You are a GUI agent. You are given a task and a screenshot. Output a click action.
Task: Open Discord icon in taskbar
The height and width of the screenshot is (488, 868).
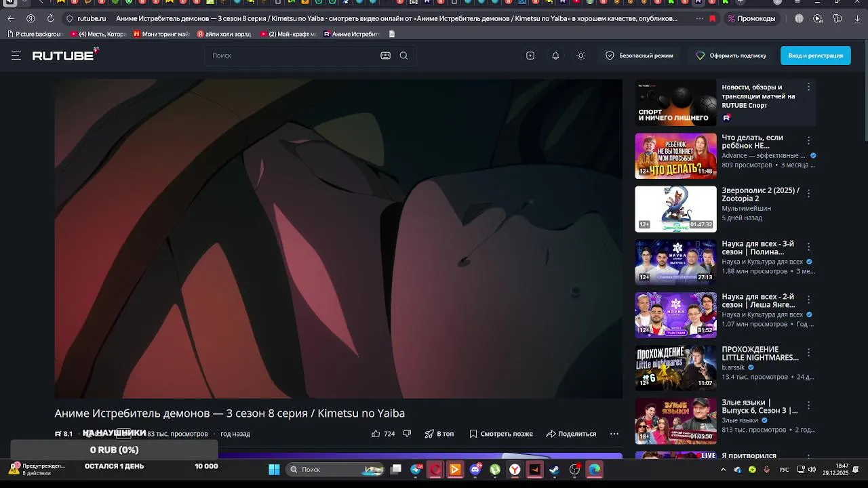click(x=475, y=470)
